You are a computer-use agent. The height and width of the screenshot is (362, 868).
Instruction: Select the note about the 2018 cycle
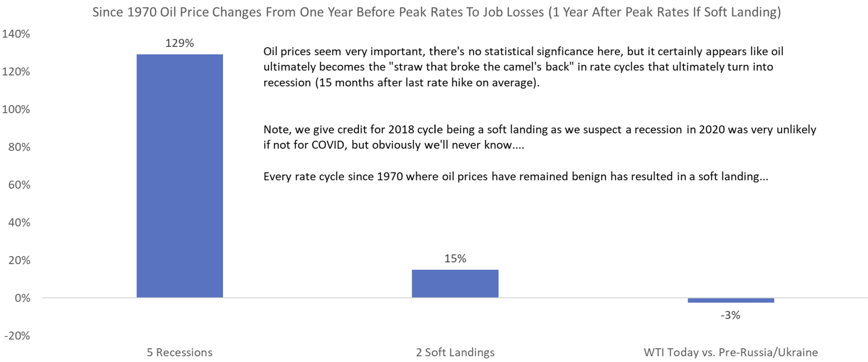[x=539, y=137]
